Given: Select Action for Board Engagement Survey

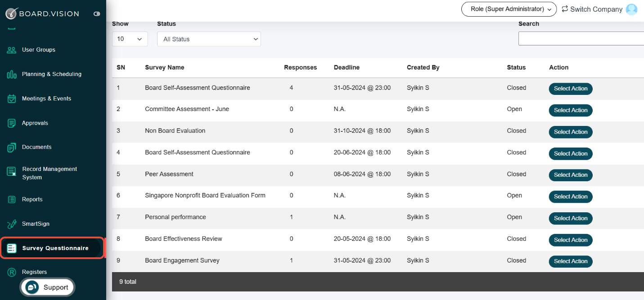Looking at the screenshot, I should click(571, 261).
